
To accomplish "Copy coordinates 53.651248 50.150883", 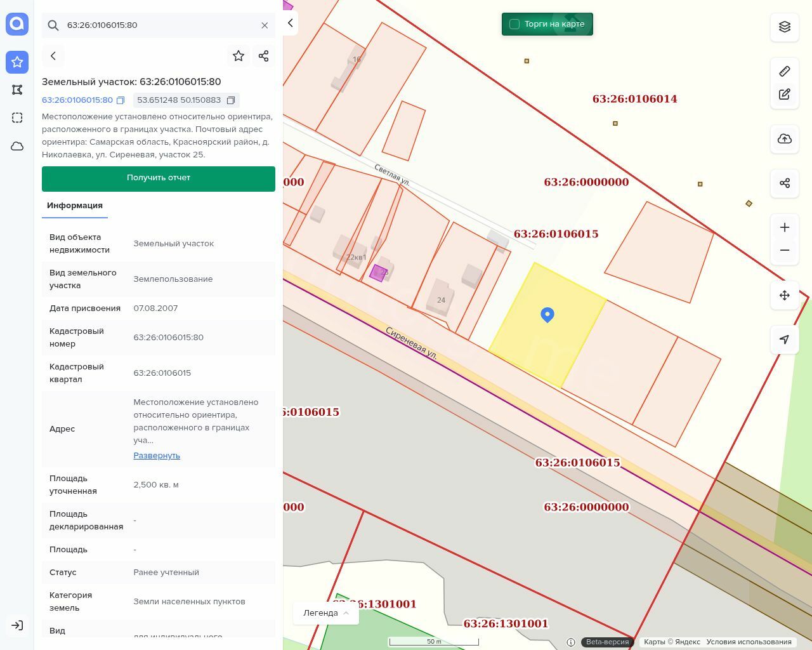I will coord(231,100).
